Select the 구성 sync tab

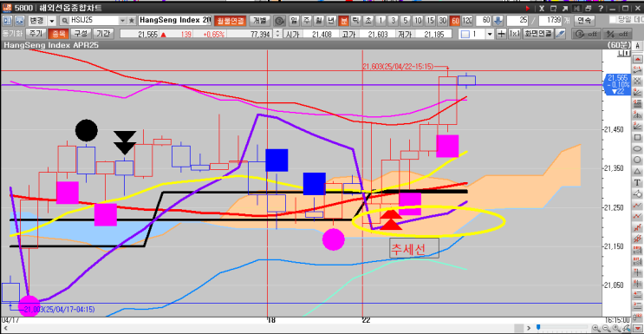point(80,34)
